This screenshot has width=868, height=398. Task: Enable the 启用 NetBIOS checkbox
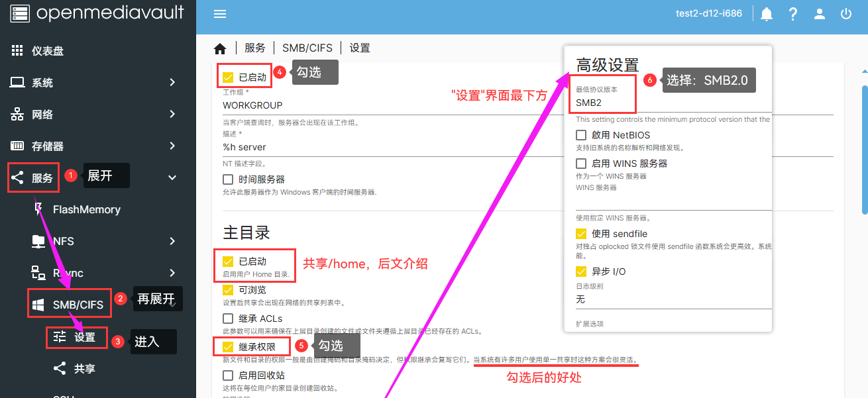tap(580, 134)
